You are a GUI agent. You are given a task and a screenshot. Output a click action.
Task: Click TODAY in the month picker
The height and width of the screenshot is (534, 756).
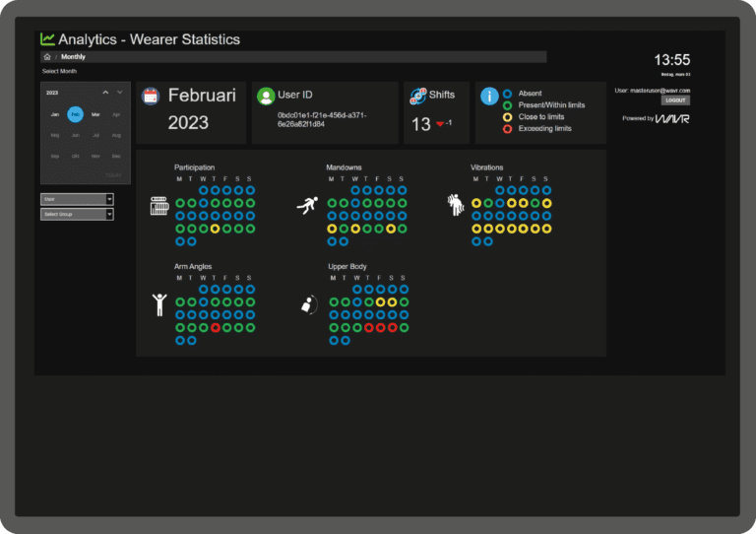(113, 175)
